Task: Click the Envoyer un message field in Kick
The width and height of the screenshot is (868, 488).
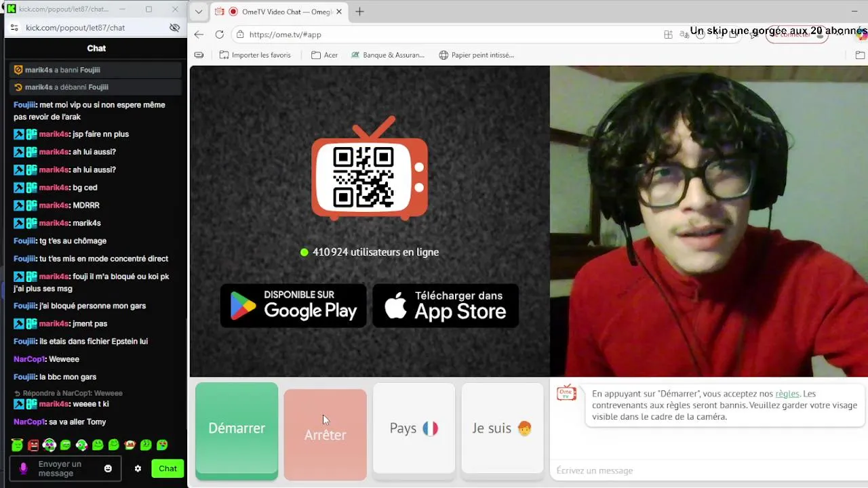Action: [66, 468]
